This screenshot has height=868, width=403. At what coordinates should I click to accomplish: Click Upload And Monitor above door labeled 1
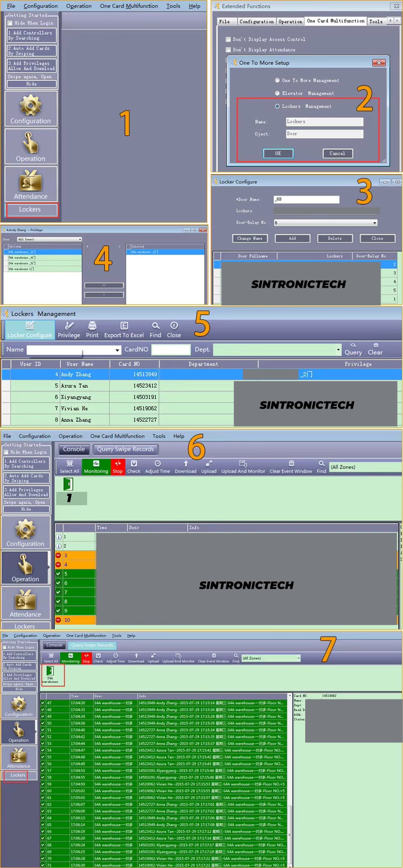pyautogui.click(x=243, y=466)
